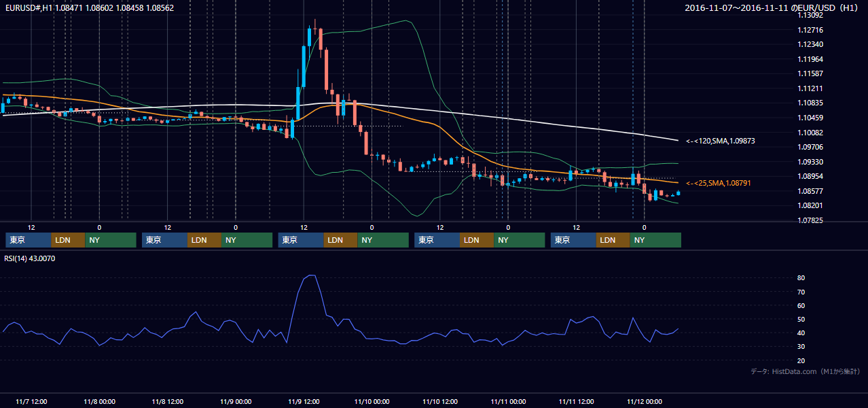Click the 120 SMA 1.09873 label
The width and height of the screenshot is (868, 408).
pos(721,141)
